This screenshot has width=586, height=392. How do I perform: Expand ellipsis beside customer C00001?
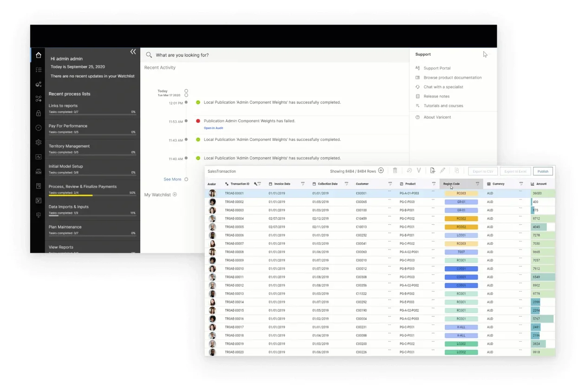[x=390, y=191]
